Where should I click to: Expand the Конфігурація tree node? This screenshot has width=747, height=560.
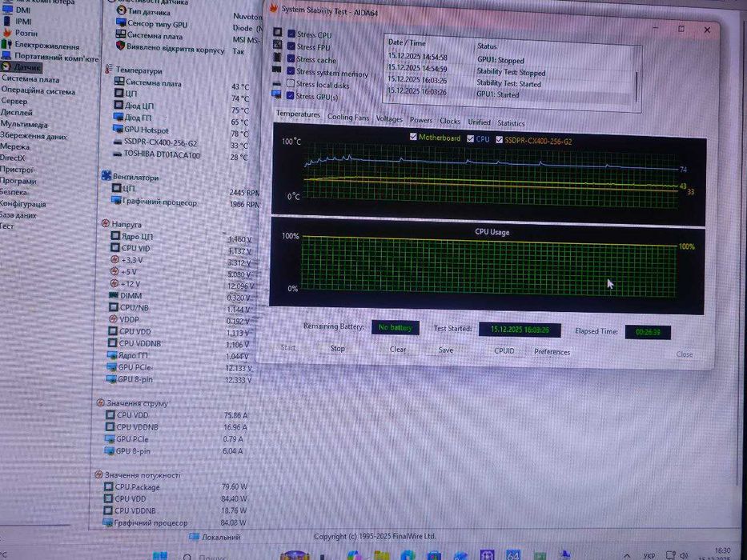(23, 203)
